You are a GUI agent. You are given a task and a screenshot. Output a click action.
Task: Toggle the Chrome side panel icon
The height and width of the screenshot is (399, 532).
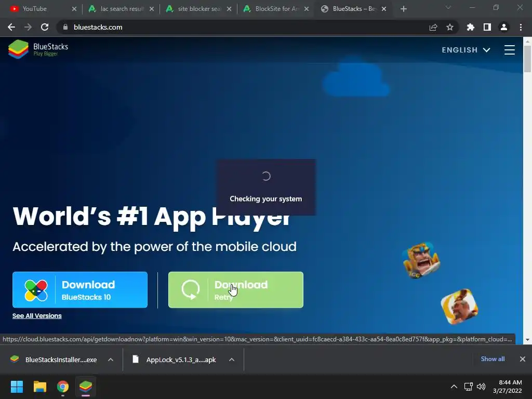pos(487,27)
